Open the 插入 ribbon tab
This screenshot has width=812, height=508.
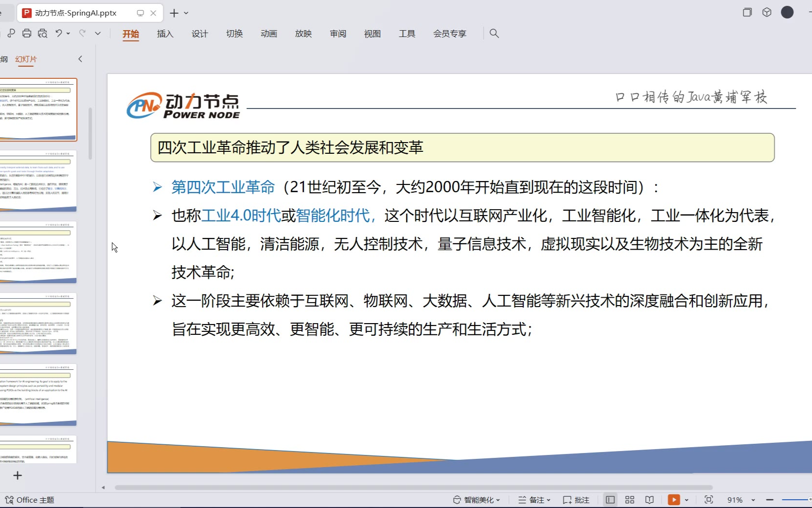pos(165,34)
